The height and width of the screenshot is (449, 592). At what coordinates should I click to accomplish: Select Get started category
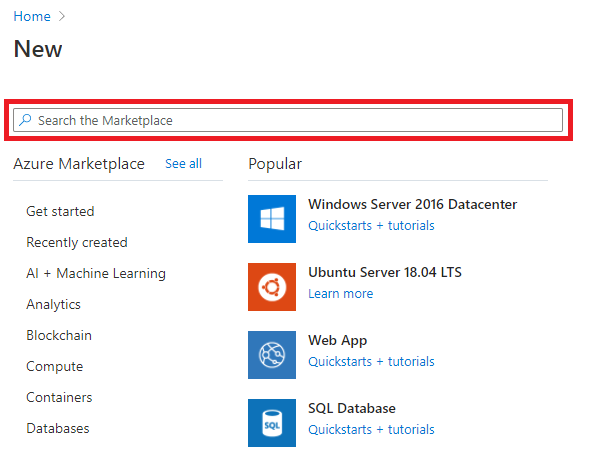point(60,211)
